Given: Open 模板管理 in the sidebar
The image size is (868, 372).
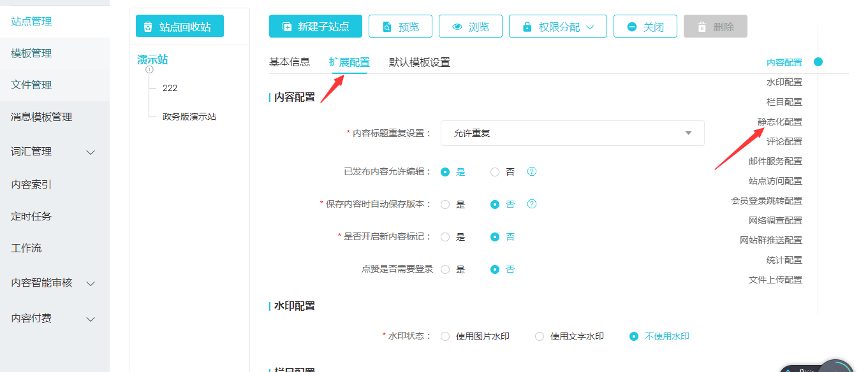Looking at the screenshot, I should (32, 54).
